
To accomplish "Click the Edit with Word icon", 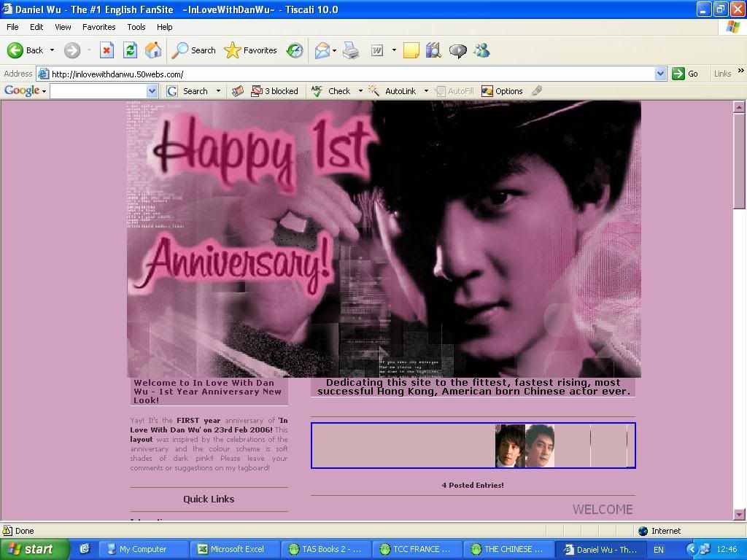I will tap(377, 50).
